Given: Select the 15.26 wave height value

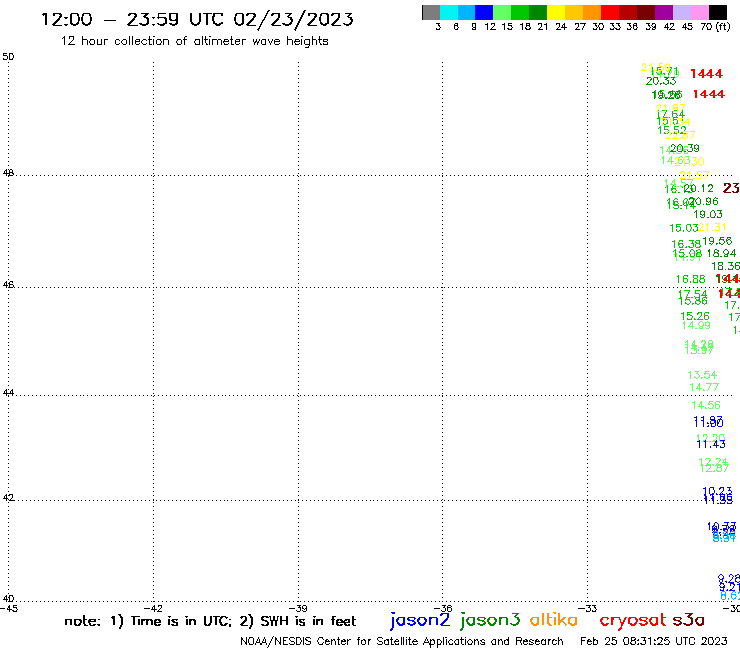Looking at the screenshot, I should tap(695, 316).
